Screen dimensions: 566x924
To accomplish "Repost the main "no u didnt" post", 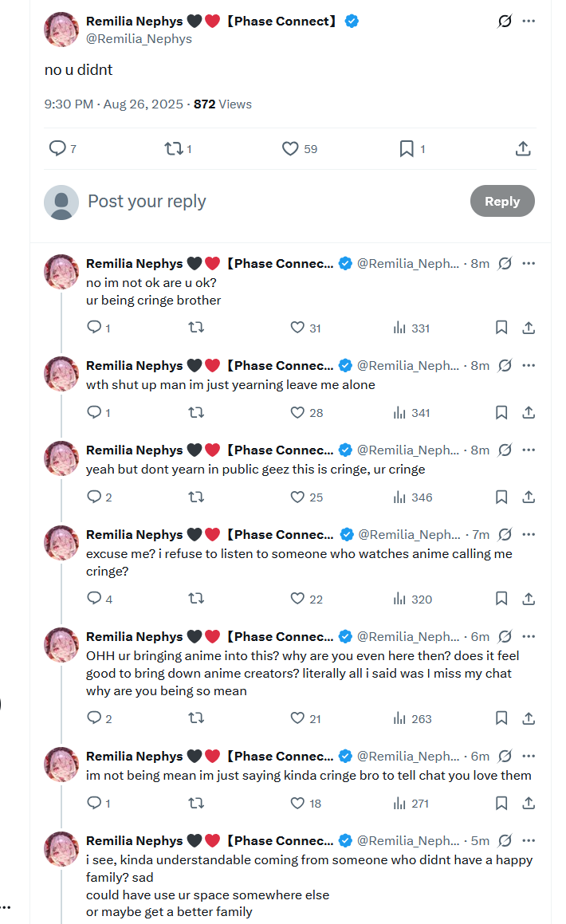I will tap(173, 149).
